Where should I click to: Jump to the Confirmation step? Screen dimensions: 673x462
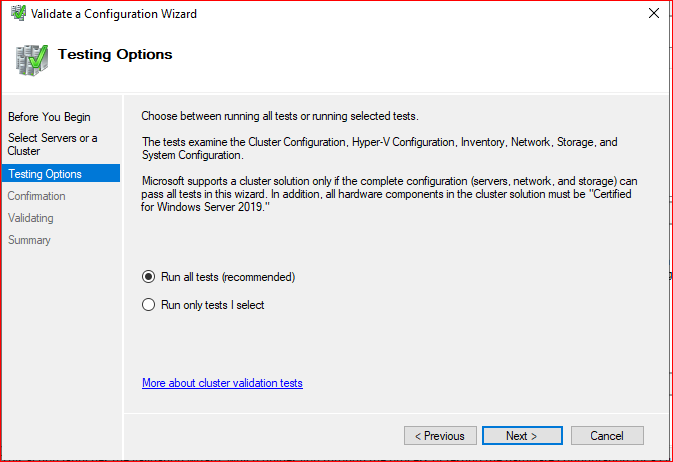(36, 196)
